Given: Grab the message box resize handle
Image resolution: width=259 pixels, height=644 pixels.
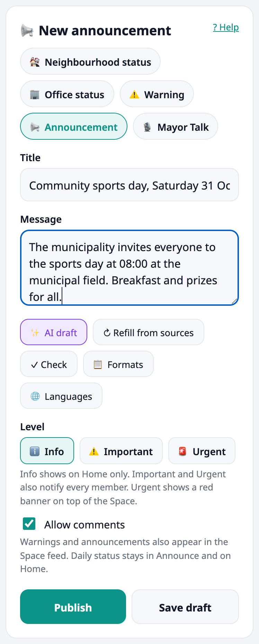Looking at the screenshot, I should point(234,301).
